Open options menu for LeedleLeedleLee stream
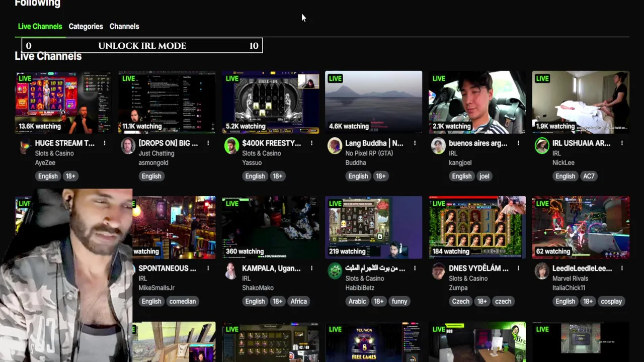 [622, 268]
